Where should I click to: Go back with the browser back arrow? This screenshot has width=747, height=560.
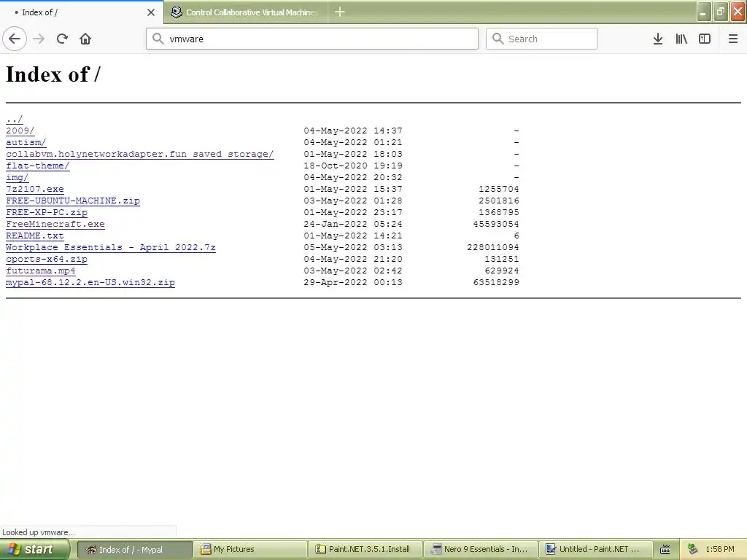(15, 39)
